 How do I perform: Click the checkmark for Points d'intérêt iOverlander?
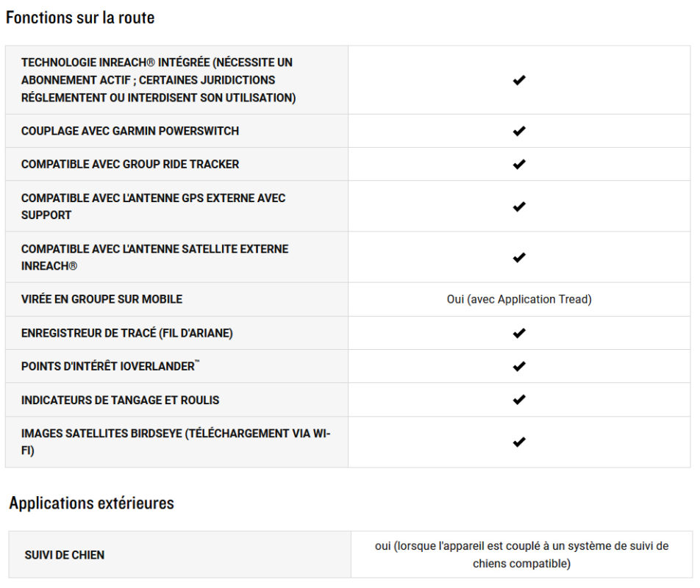[x=519, y=367]
